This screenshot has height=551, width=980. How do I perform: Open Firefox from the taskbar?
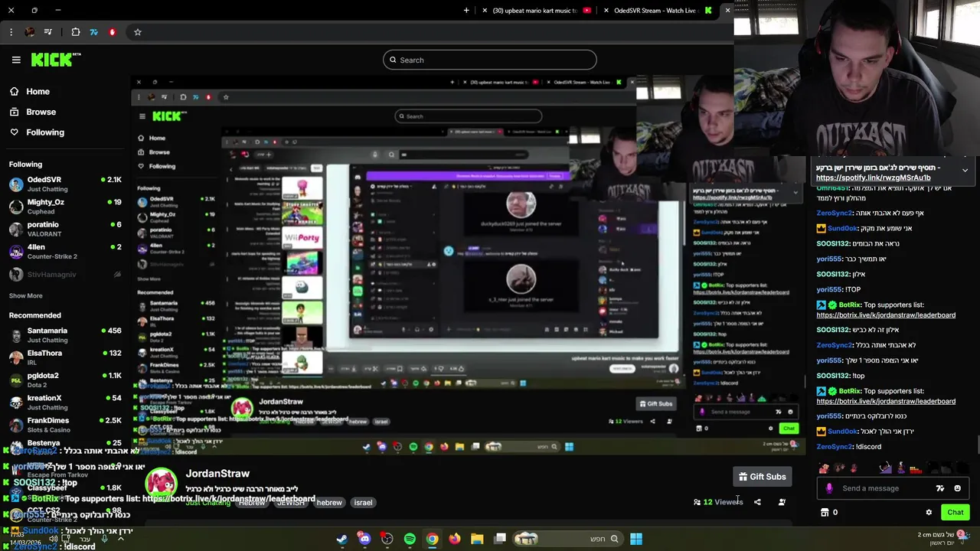click(455, 539)
